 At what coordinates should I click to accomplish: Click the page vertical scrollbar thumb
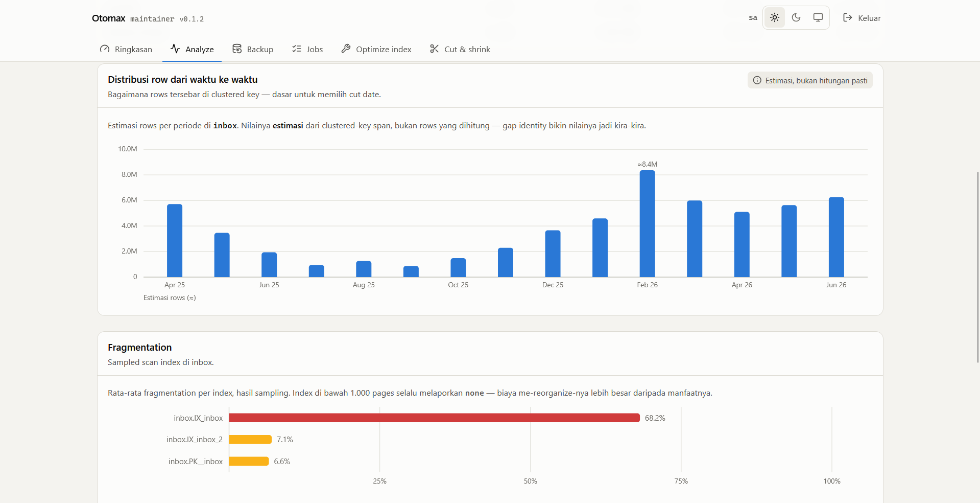pos(978,267)
